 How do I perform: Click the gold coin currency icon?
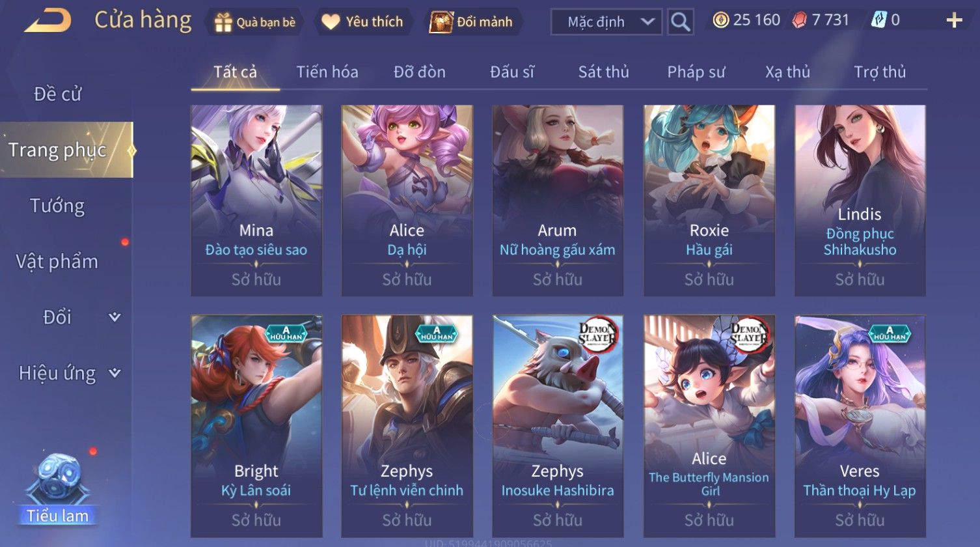[x=720, y=20]
